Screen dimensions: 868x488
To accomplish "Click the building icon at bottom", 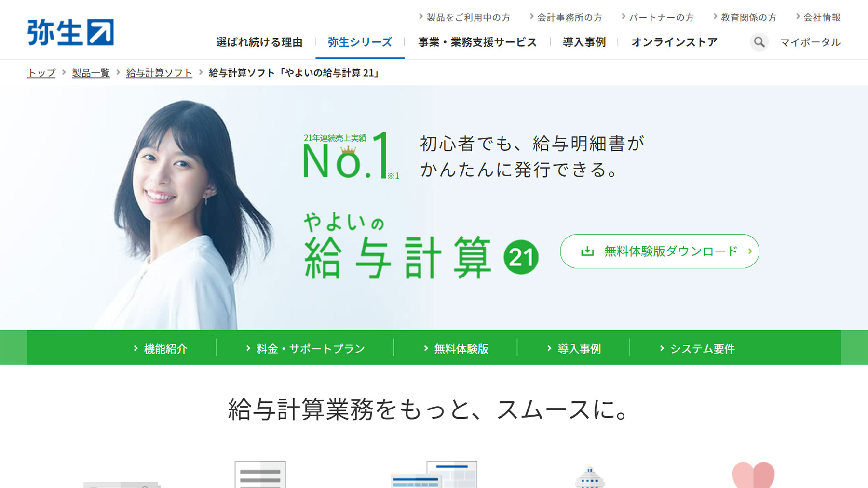I will pyautogui.click(x=589, y=477).
